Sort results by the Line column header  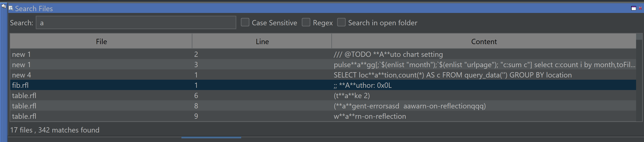pyautogui.click(x=262, y=41)
